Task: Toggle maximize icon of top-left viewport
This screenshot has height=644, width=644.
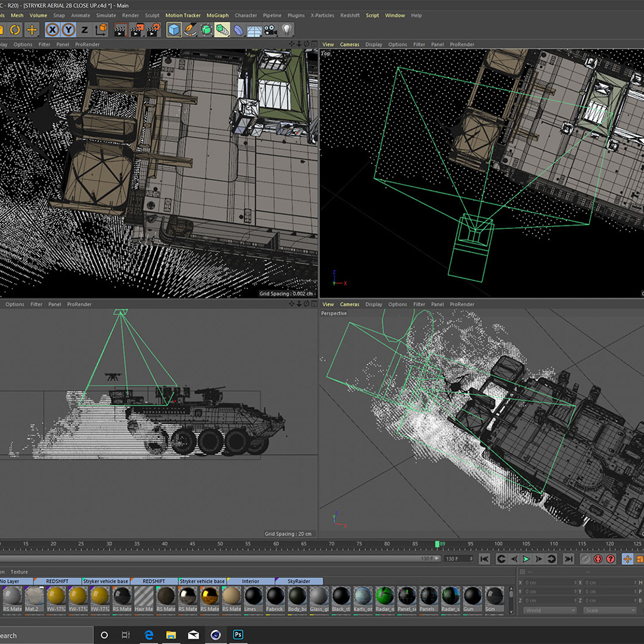Action: [x=314, y=44]
